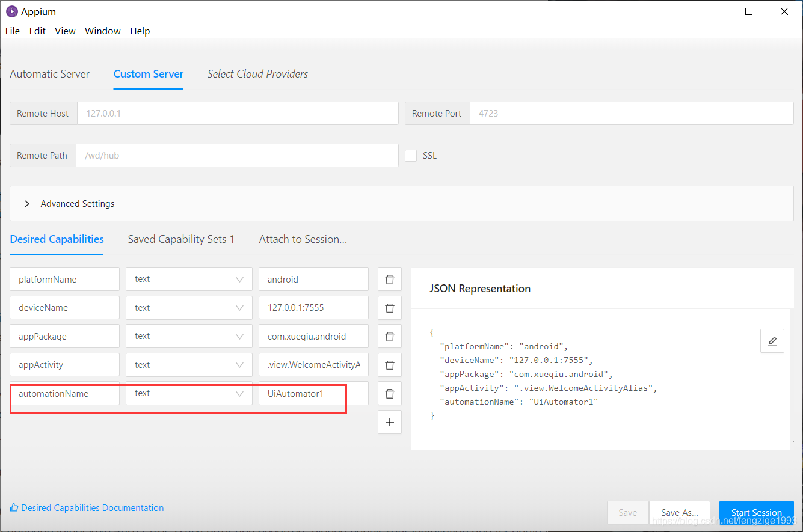Click the Start Session button

pyautogui.click(x=757, y=513)
